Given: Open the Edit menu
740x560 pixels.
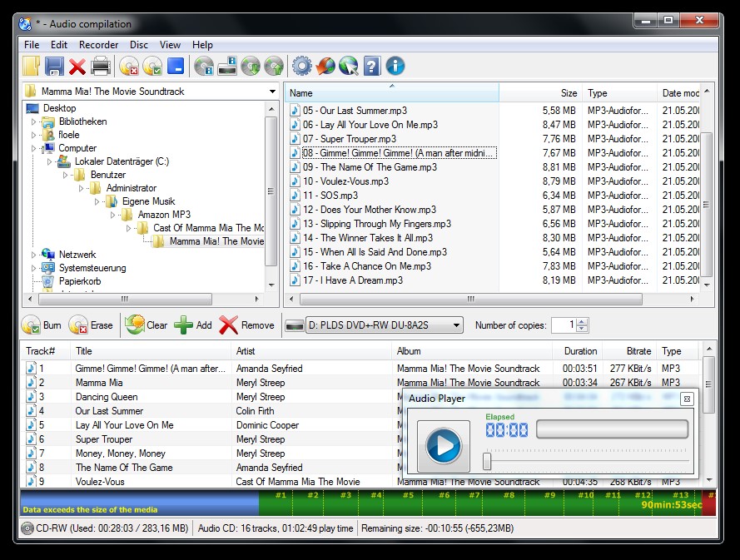Looking at the screenshot, I should 59,45.
